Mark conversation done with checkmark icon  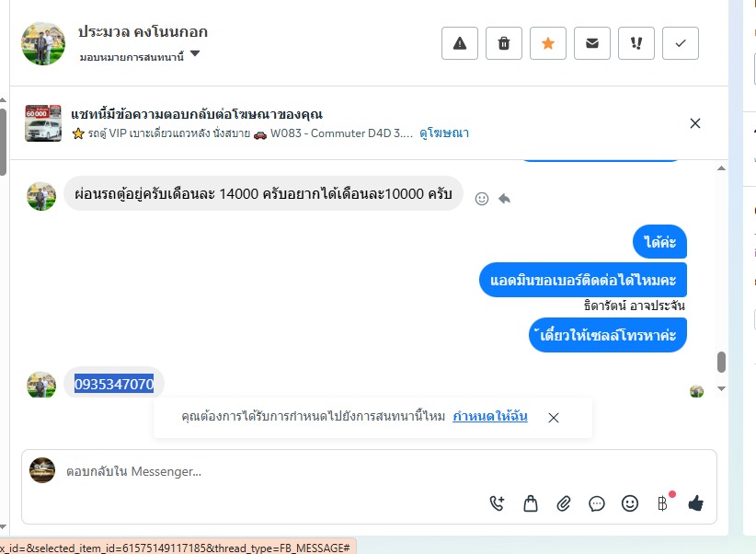pos(681,43)
